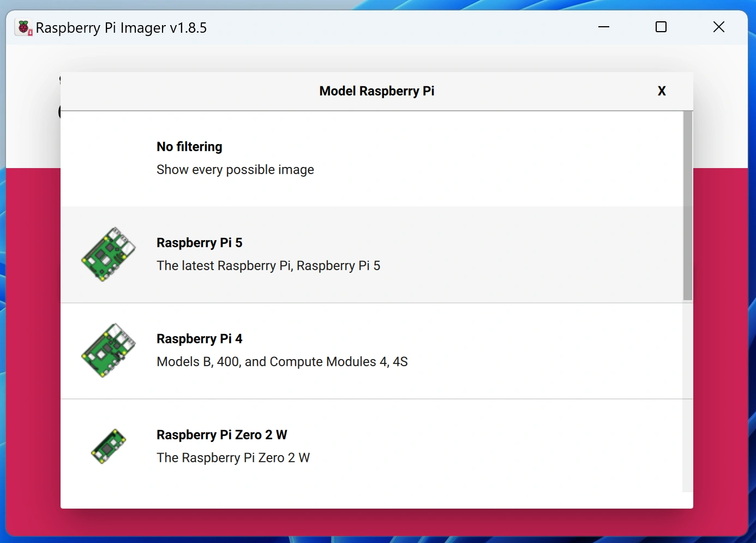Viewport: 756px width, 543px height.
Task: Click the scrollbar track below the thumb
Action: coord(688,396)
